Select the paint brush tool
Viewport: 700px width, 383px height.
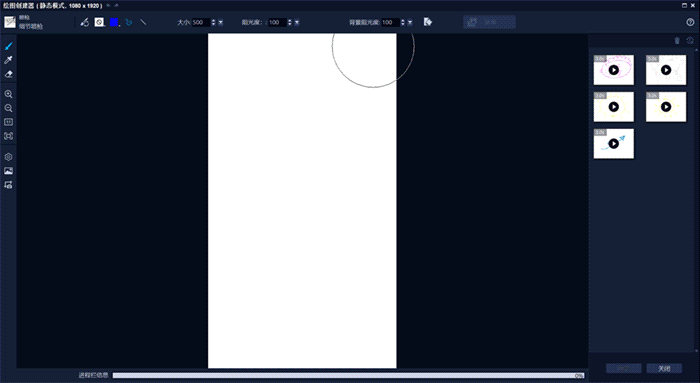click(8, 46)
